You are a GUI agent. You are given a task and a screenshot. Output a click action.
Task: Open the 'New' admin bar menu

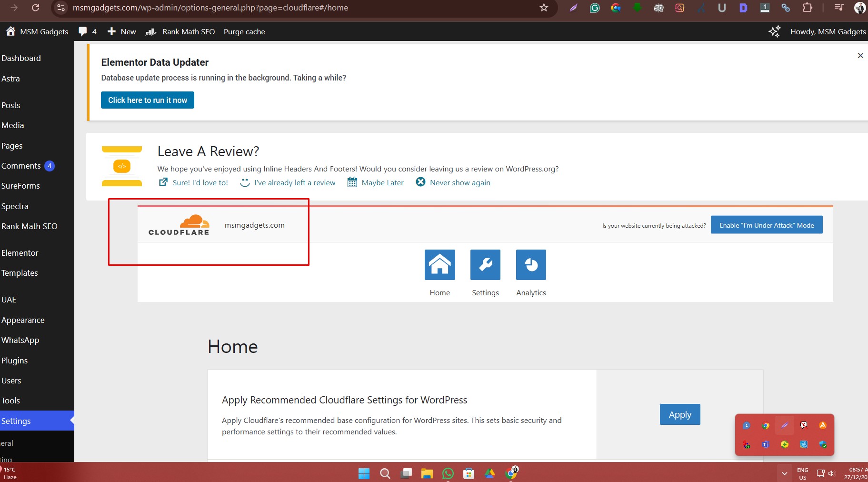click(121, 31)
